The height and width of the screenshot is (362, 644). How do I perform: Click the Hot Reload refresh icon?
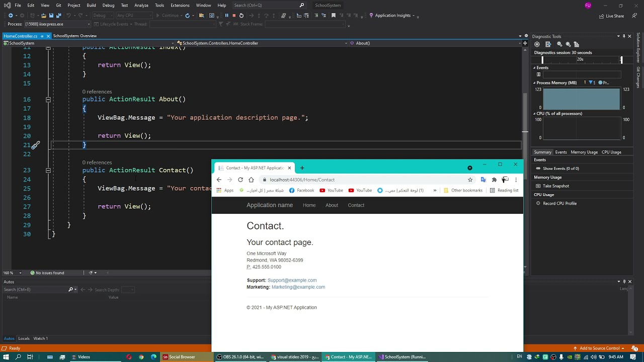(x=187, y=16)
